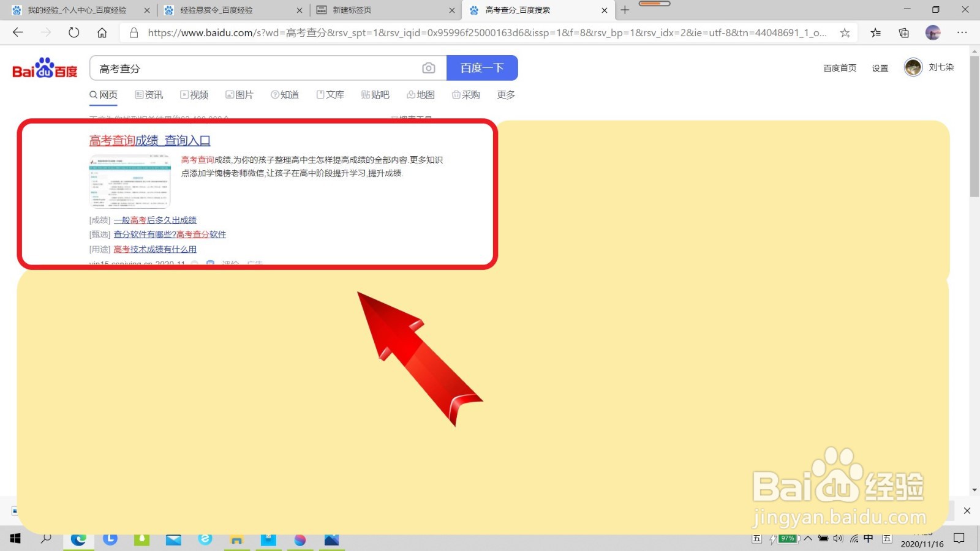Click the Baidu logo
The height and width of the screenshot is (551, 980).
point(45,68)
